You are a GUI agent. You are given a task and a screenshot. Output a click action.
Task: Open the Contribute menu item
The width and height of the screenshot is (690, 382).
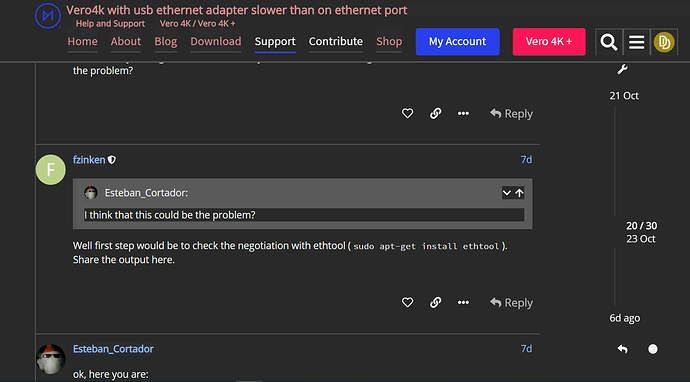pos(336,41)
